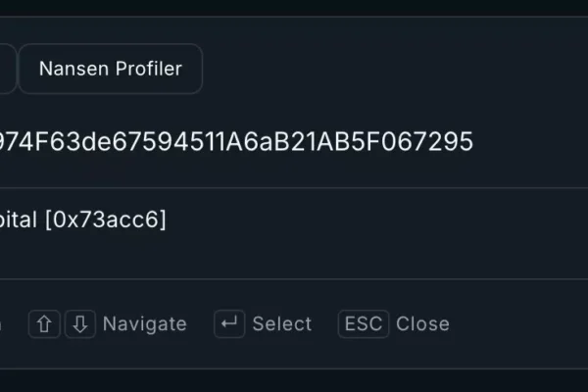Viewport: 588px width, 392px height.
Task: Click the address ending in 5F067295
Action: click(235, 143)
